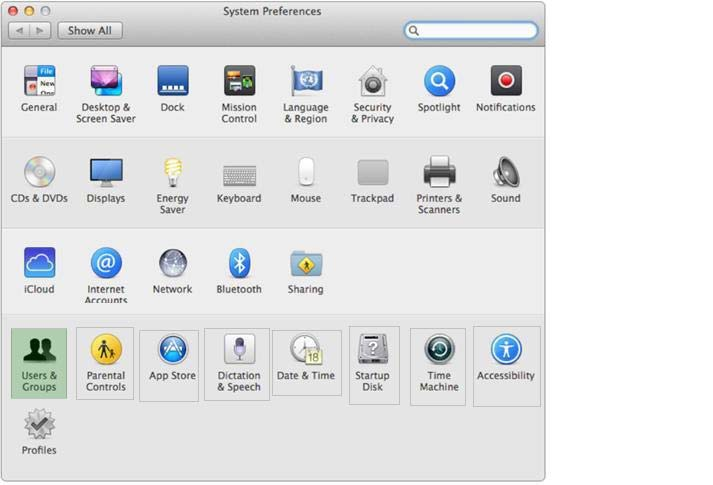Open Dictation & Speech settings
This screenshot has width=713, height=485.
(237, 364)
